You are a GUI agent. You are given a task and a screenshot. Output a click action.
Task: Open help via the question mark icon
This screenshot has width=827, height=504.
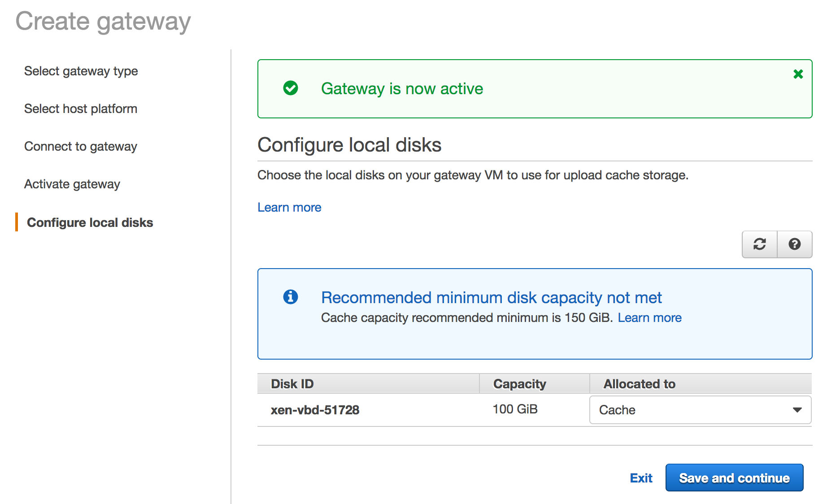coord(794,244)
